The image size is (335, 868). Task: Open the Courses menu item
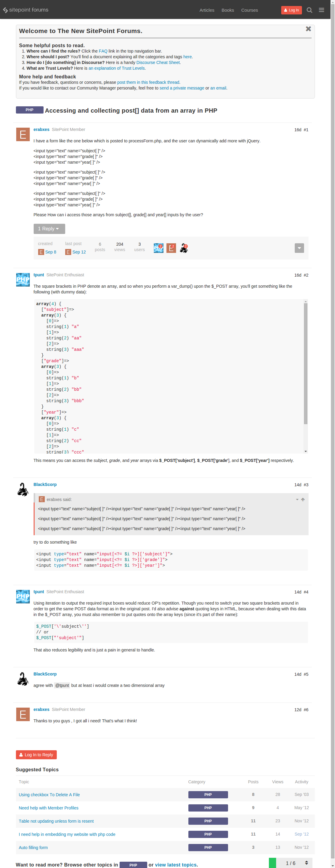coord(249,10)
